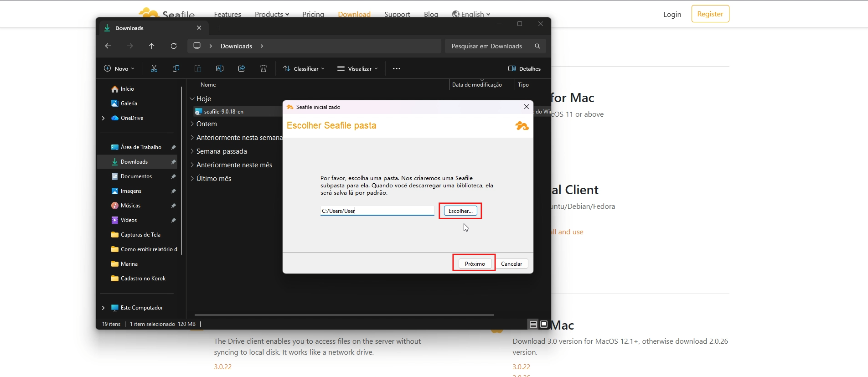
Task: Open the Classificar sort dropdown
Action: point(304,68)
